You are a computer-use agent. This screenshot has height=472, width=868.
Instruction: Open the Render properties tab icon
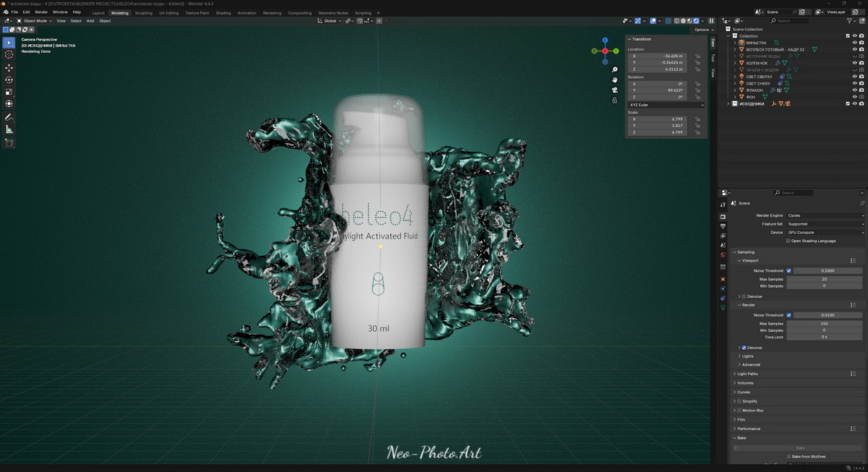pos(723,216)
